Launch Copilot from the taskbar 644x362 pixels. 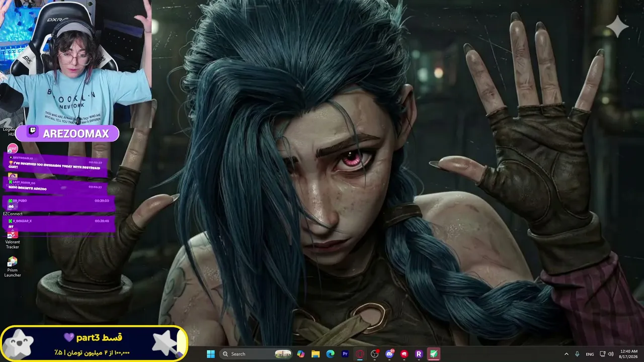click(301, 354)
